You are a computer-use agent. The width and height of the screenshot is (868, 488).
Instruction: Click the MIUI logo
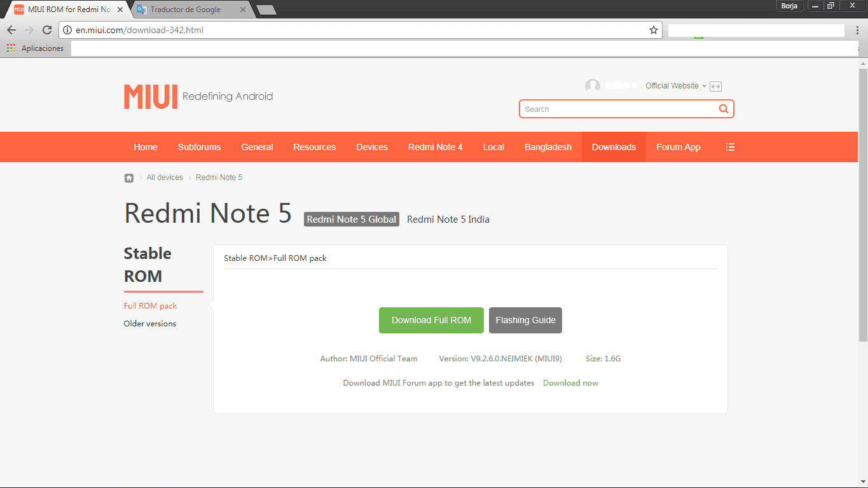coord(151,97)
